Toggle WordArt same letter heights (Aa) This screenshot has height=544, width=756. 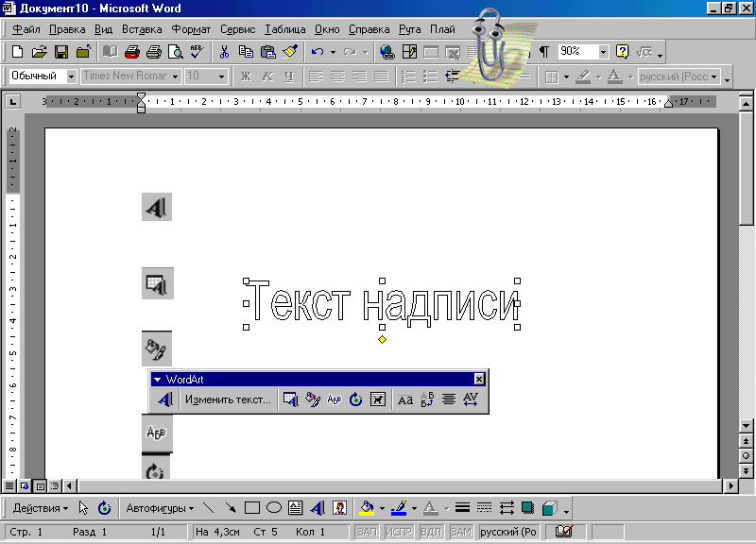pyautogui.click(x=405, y=399)
